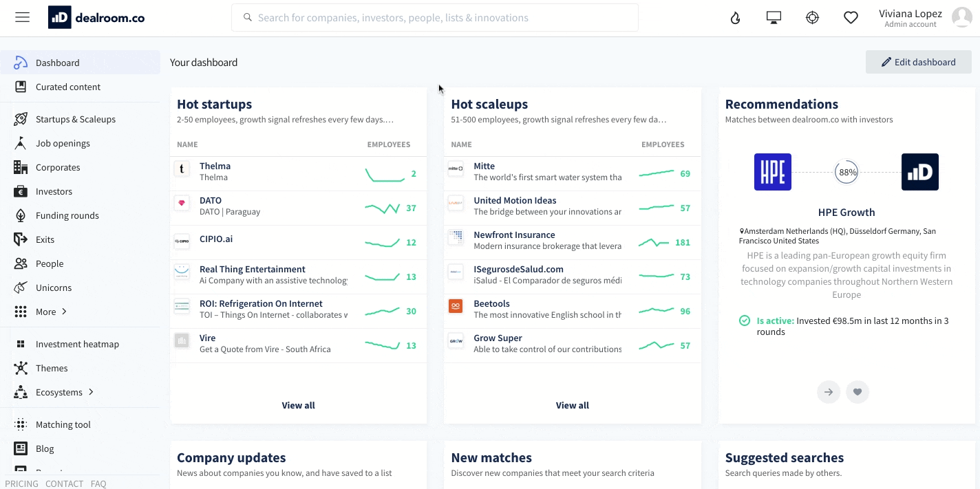Image resolution: width=980 pixels, height=489 pixels.
Task: View all Hot startups
Action: click(x=298, y=405)
